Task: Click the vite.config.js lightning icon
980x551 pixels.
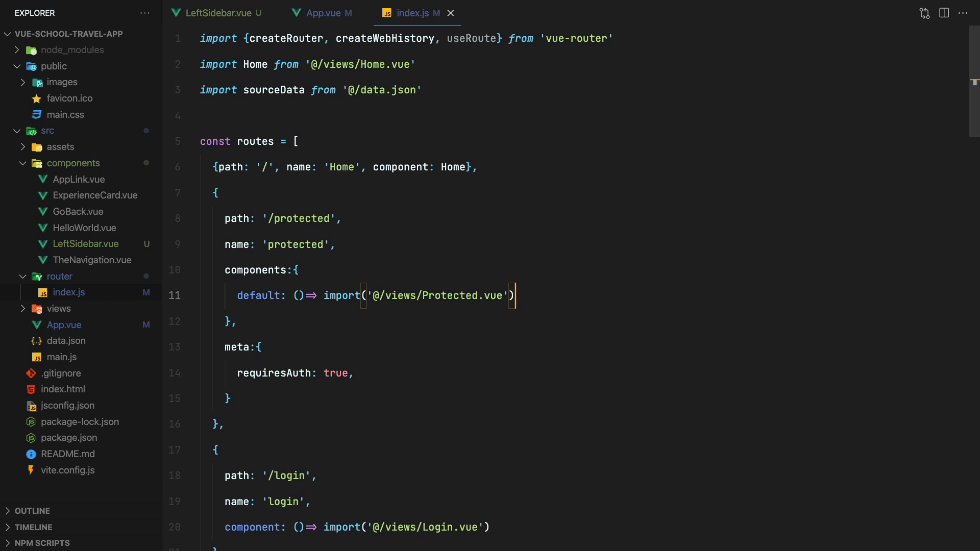Action: 31,470
